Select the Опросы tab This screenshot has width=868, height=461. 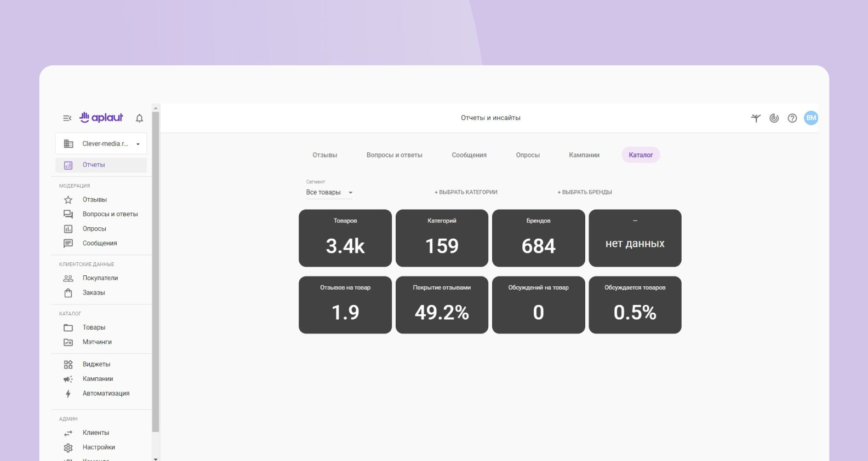coord(528,155)
